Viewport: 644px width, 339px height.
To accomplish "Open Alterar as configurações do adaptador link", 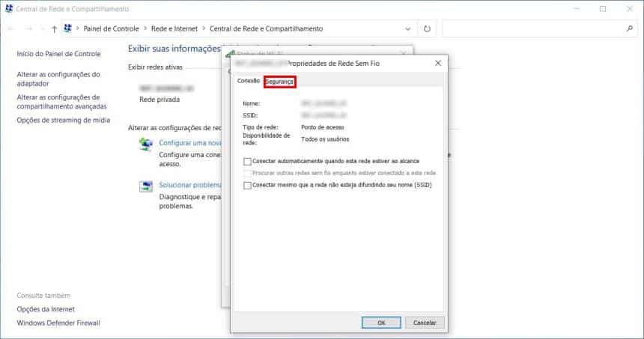I will coord(58,79).
